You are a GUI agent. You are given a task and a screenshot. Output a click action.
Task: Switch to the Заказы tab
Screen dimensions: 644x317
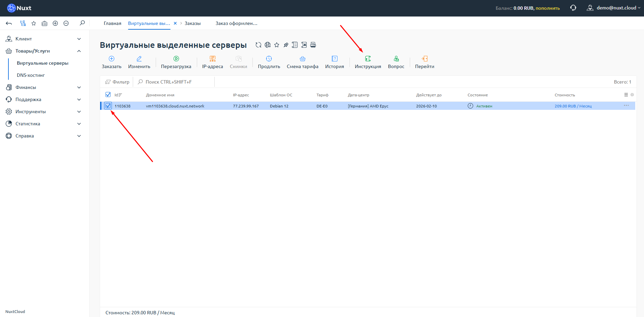point(192,23)
